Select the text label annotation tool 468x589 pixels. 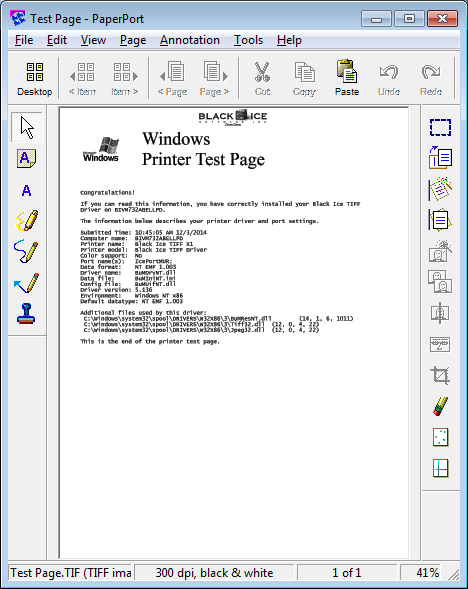[26, 190]
